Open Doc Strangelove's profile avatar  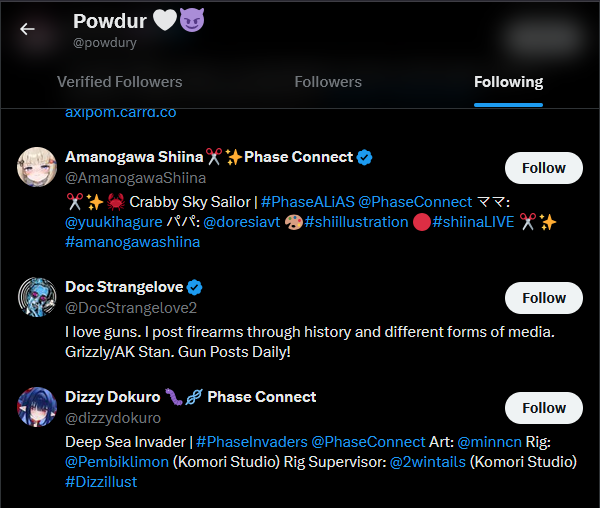pos(37,297)
